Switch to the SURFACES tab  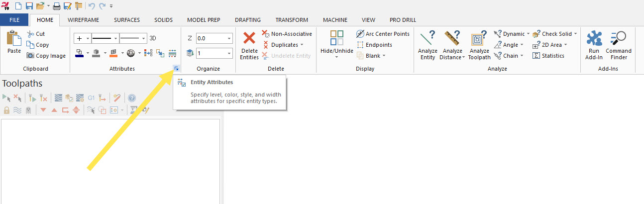[x=127, y=20]
